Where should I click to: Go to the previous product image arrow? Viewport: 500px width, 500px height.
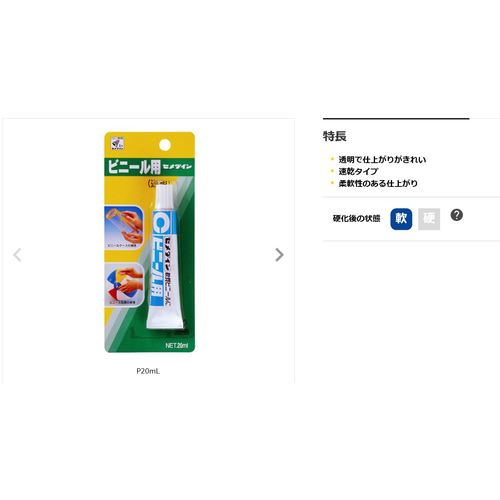coord(17,255)
